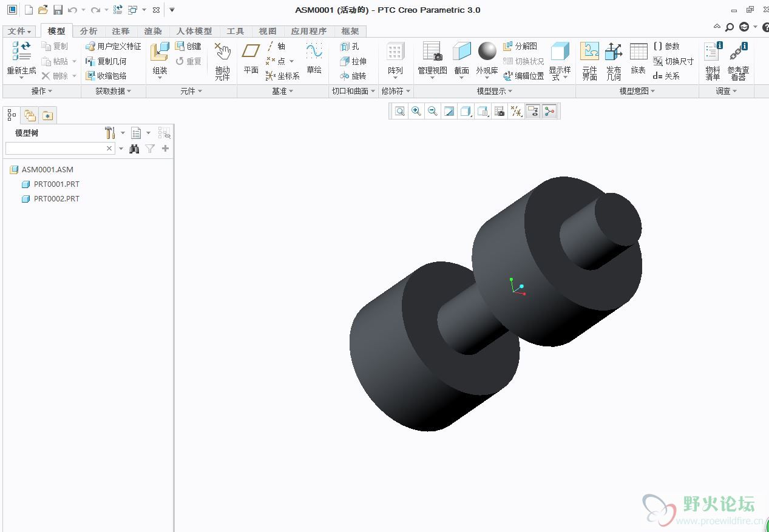Toggle annotation display in graphics toolbar
769x532 pixels.
(533, 111)
